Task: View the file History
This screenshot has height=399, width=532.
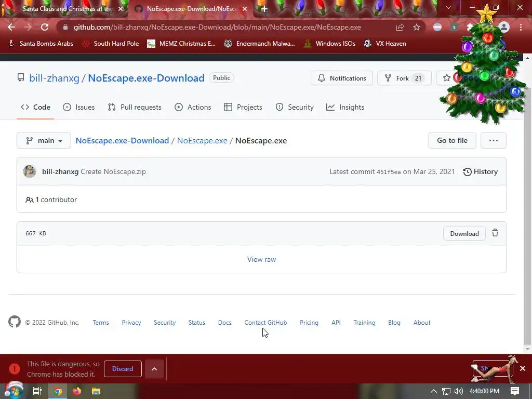Action: coord(481,171)
